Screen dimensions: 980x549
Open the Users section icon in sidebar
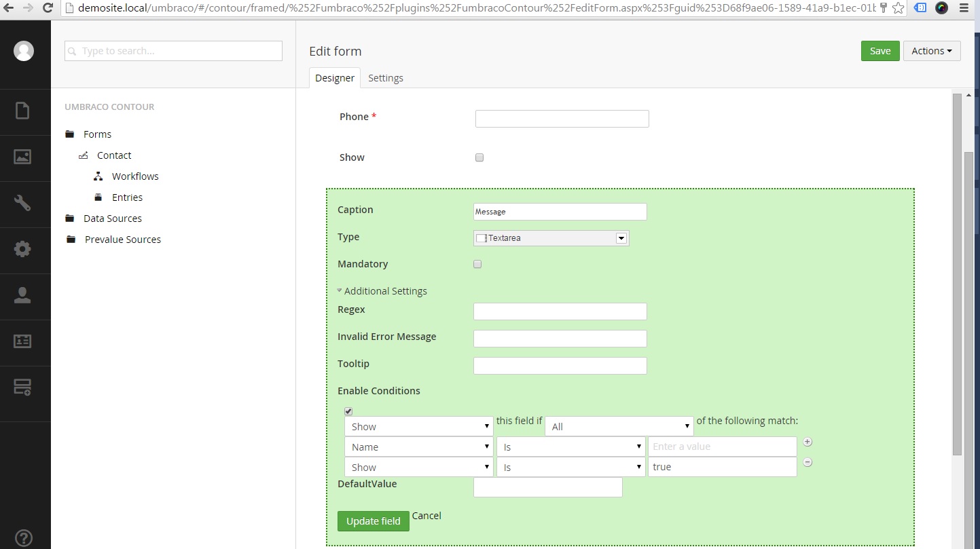[22, 295]
